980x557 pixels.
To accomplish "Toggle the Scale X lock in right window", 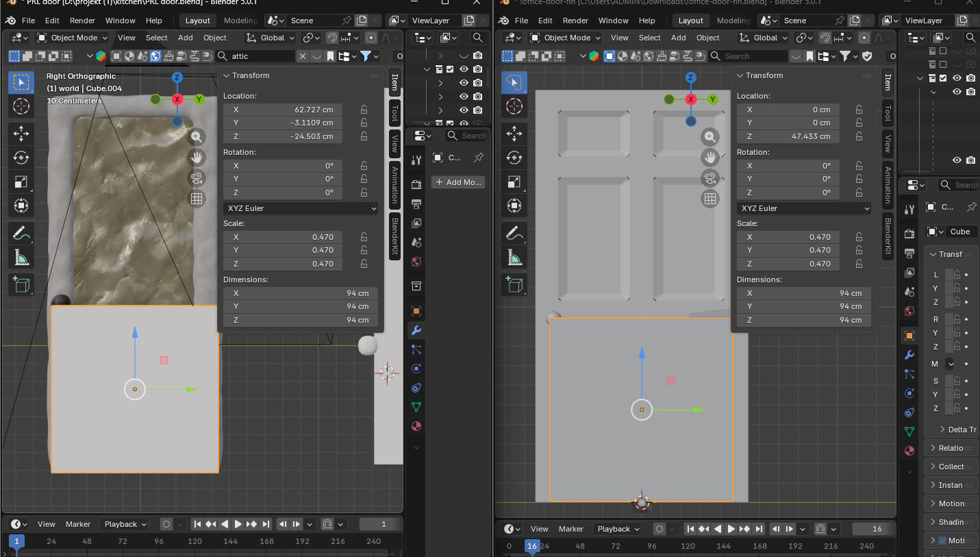I will [x=859, y=237].
